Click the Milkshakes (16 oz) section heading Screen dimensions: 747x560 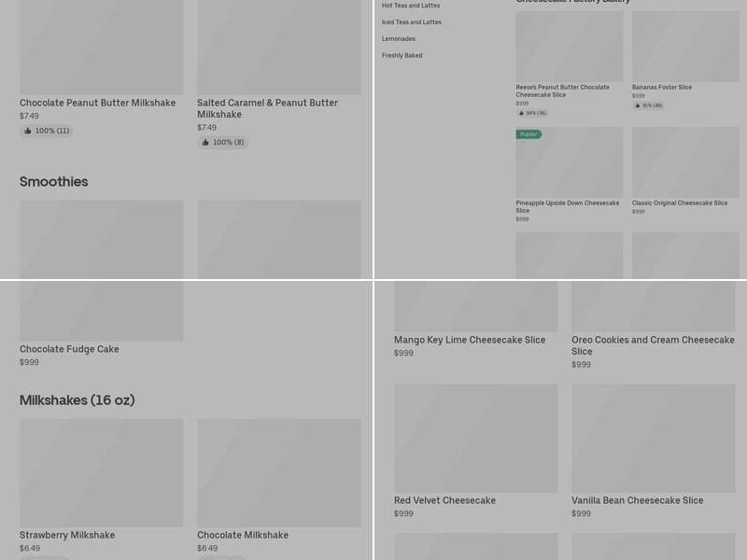click(78, 400)
